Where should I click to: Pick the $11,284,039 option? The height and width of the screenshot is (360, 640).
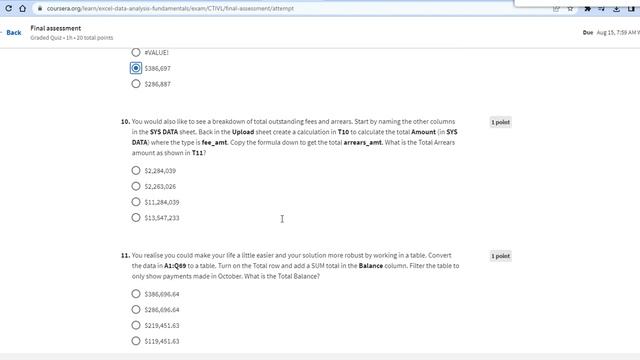tap(136, 202)
